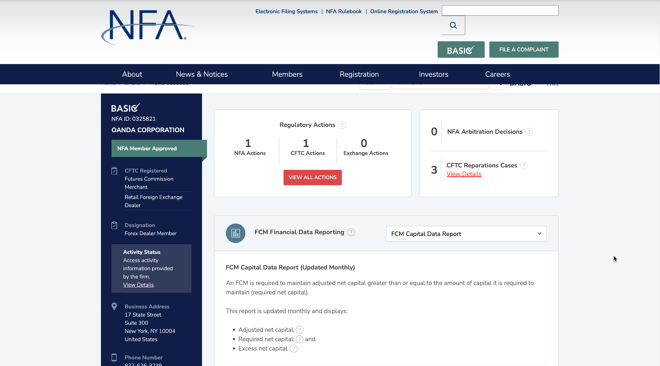Click the Excess net capital help icon
Image resolution: width=660 pixels, height=366 pixels.
pos(293,348)
